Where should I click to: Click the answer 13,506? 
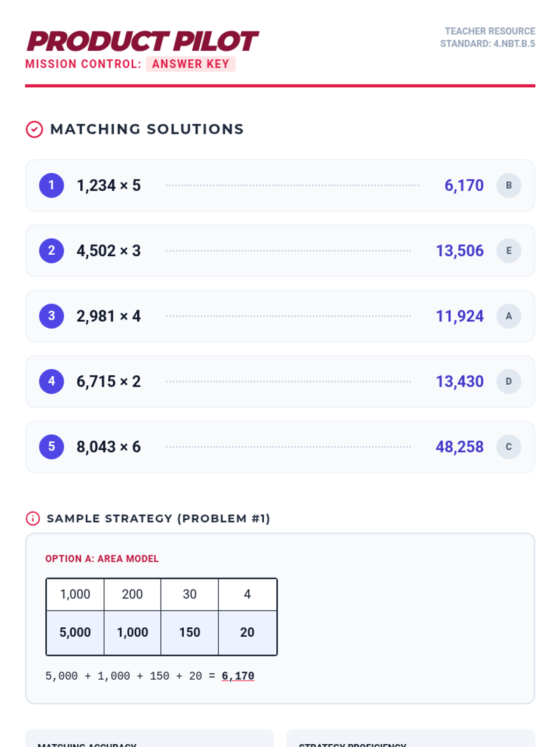[460, 251]
